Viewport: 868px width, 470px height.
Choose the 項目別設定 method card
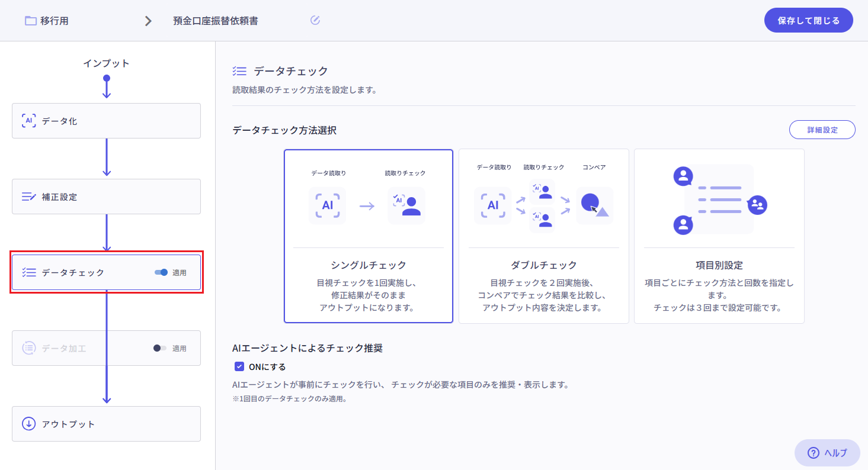[719, 236]
